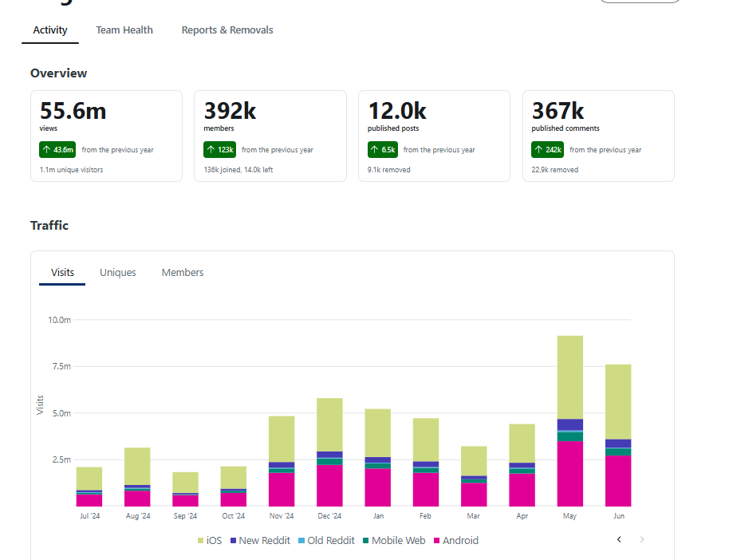Open the Activity tab

pyautogui.click(x=50, y=30)
